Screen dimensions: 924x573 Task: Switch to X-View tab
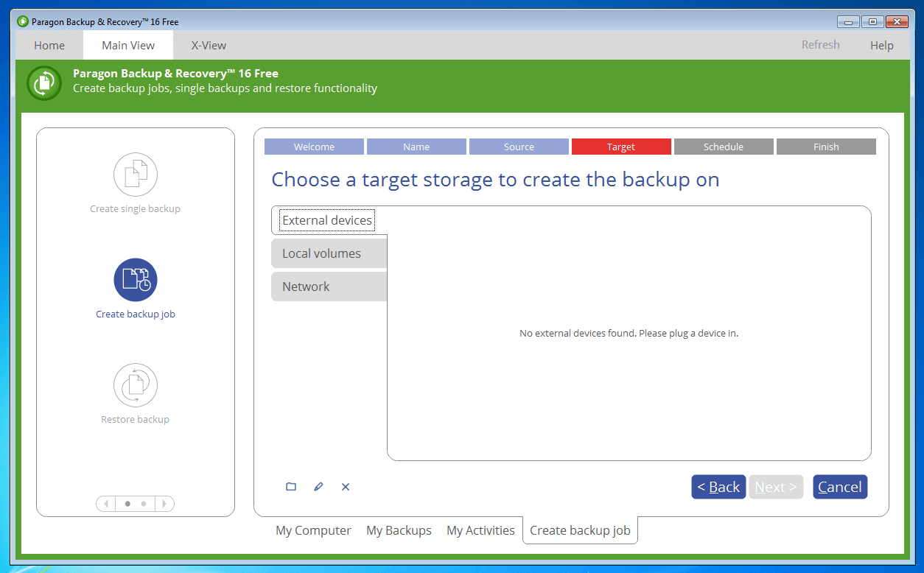209,45
